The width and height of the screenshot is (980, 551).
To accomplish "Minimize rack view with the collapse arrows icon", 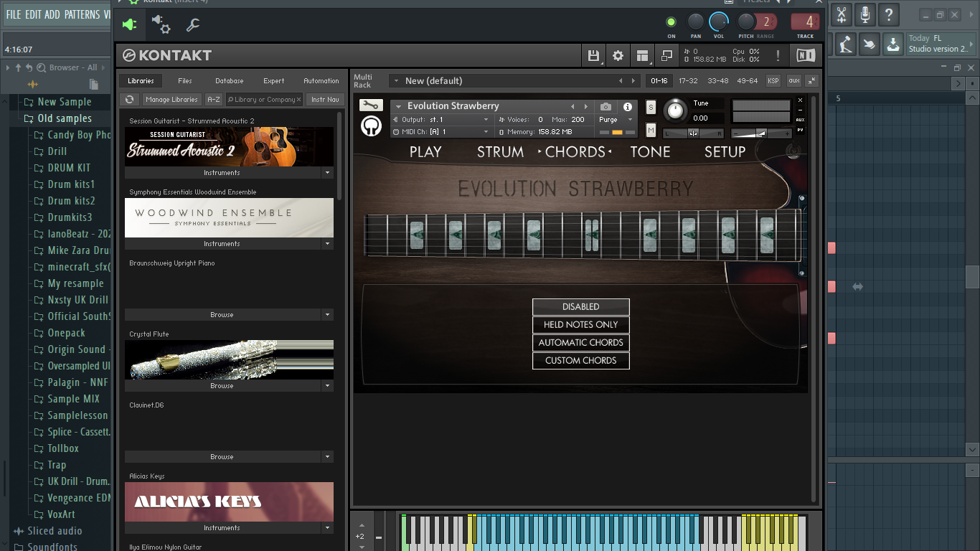I will tap(812, 81).
